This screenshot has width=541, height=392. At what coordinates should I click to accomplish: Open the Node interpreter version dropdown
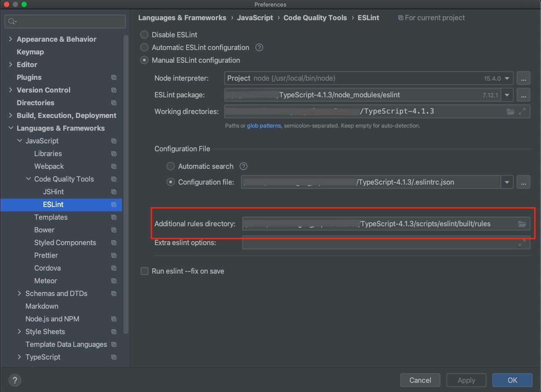click(508, 78)
